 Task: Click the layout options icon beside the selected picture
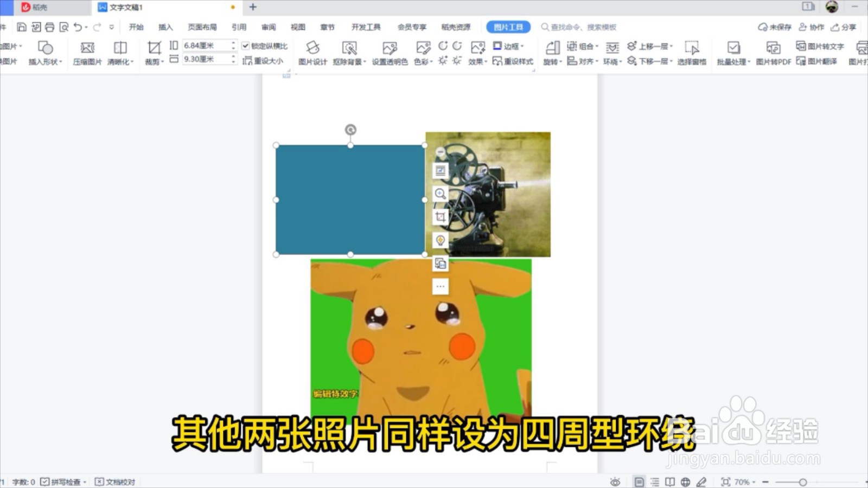click(x=440, y=171)
